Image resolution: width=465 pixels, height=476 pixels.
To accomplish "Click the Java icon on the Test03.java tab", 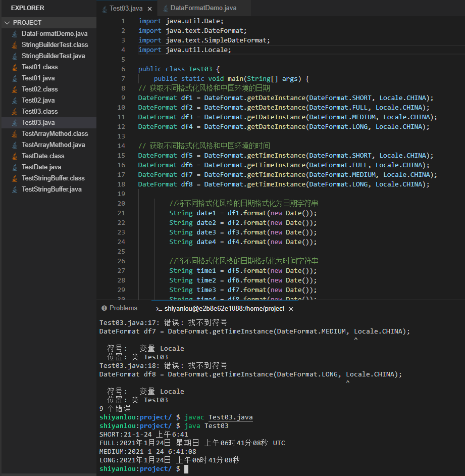I will pyautogui.click(x=105, y=9).
